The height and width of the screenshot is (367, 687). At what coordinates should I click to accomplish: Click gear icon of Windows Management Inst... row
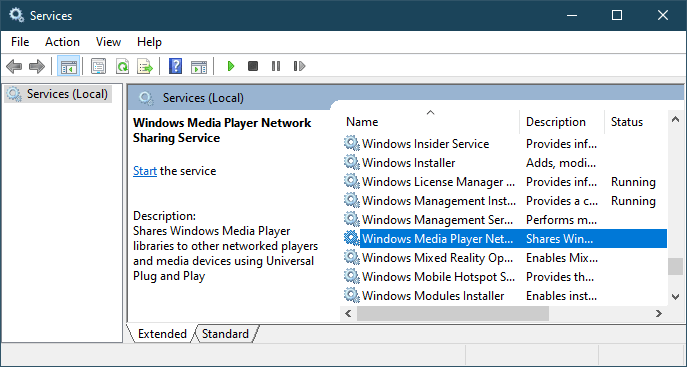click(351, 201)
